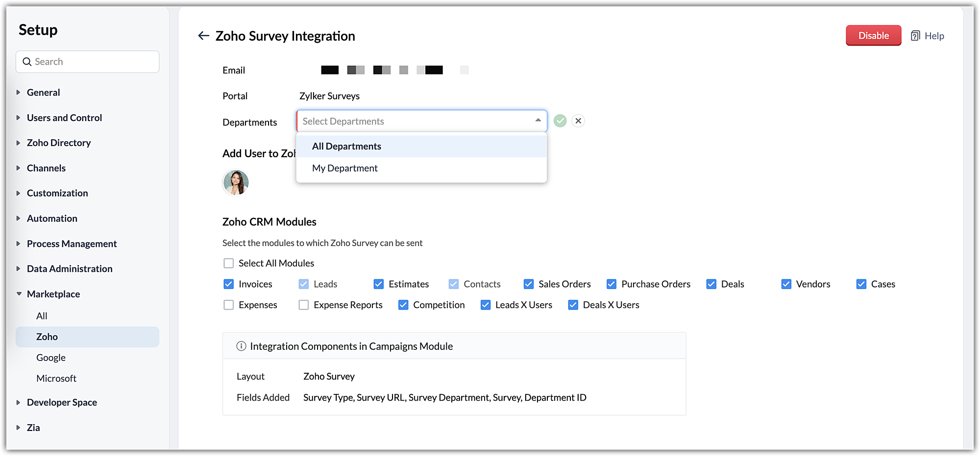Image resolution: width=980 pixels, height=456 pixels.
Task: Click the back arrow beside Zoho Survey Integration
Action: click(203, 36)
